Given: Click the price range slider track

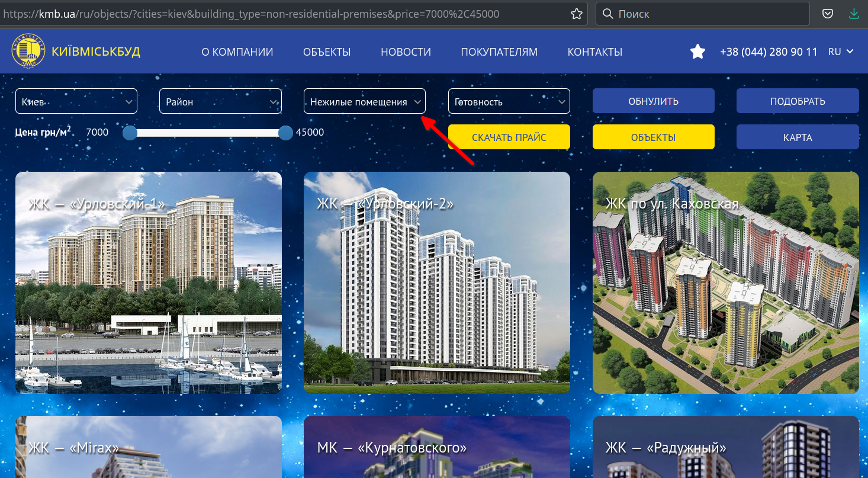Looking at the screenshot, I should tap(208, 133).
